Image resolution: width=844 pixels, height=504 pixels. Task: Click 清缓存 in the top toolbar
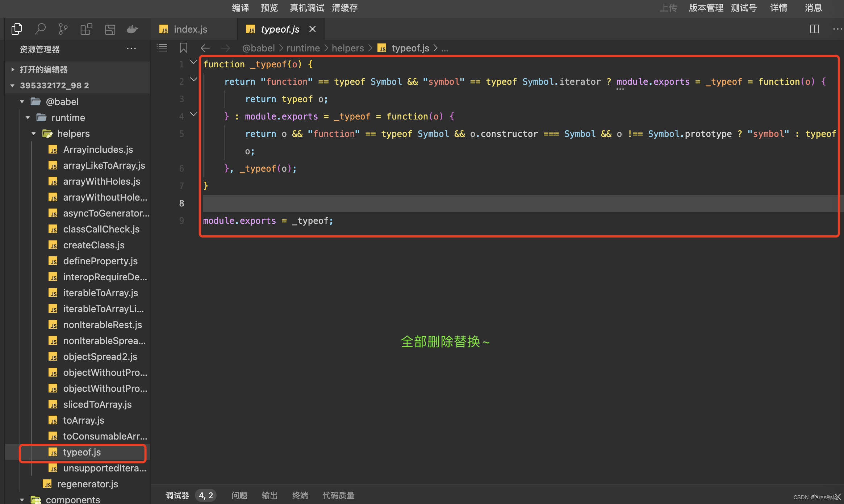pyautogui.click(x=344, y=8)
